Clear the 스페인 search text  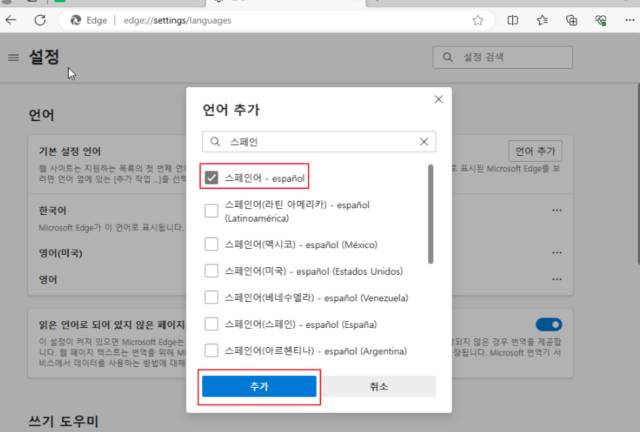tap(424, 142)
